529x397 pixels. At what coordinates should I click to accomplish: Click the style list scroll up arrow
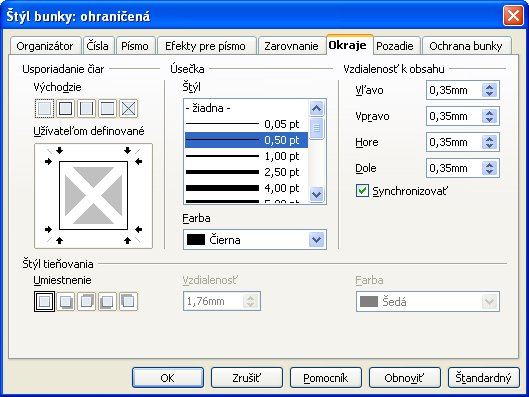[316, 108]
